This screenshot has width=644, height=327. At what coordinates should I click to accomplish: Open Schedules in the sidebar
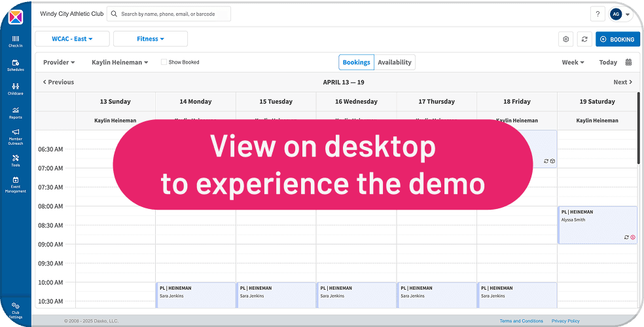[x=16, y=66]
